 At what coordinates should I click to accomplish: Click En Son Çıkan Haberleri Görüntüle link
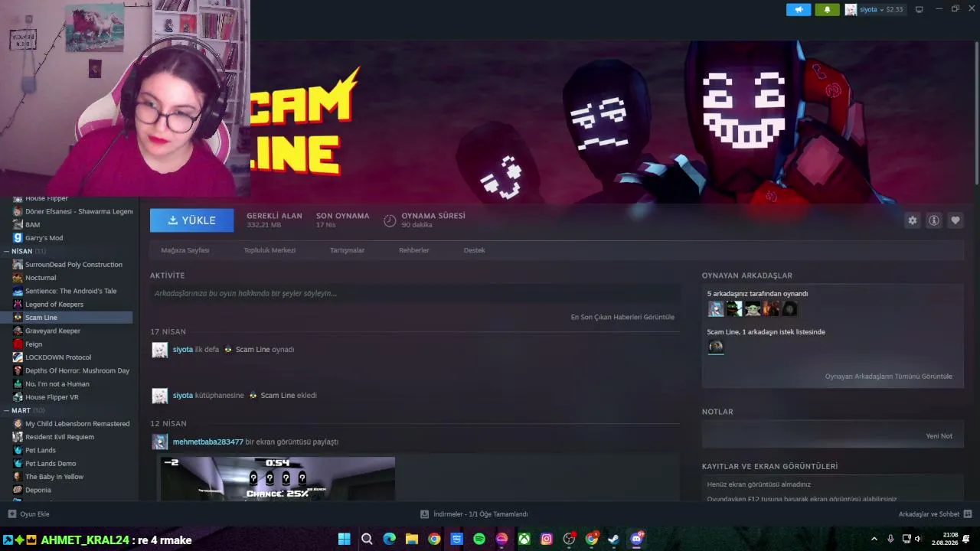(x=622, y=317)
